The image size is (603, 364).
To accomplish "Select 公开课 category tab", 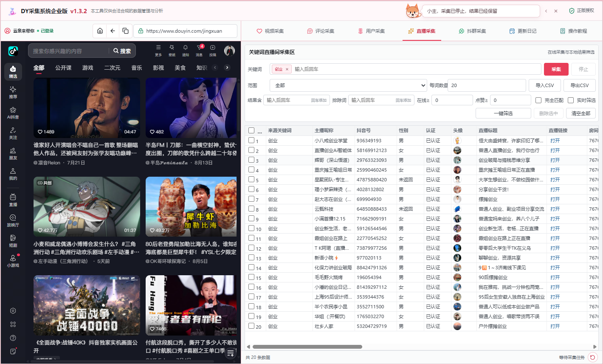I will (x=63, y=68).
